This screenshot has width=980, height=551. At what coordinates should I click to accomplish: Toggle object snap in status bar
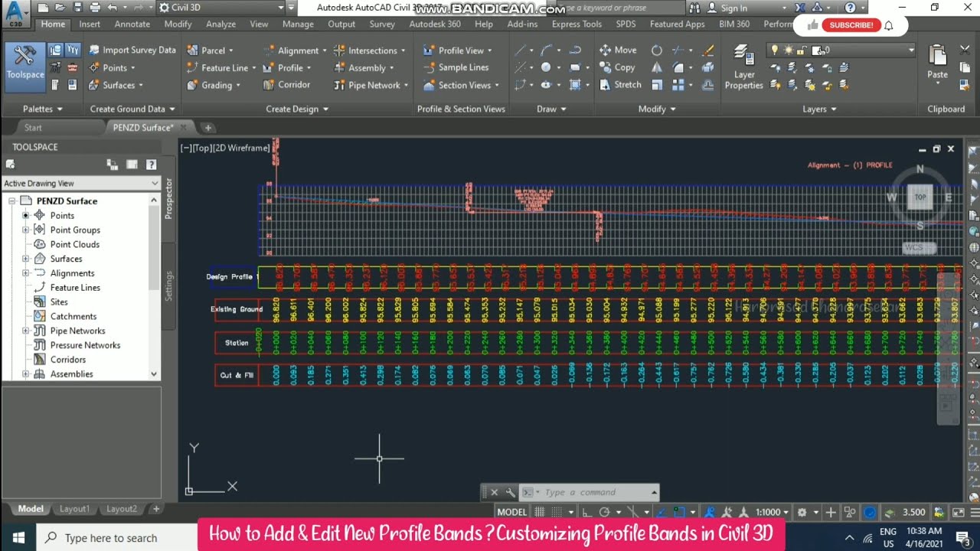point(678,512)
